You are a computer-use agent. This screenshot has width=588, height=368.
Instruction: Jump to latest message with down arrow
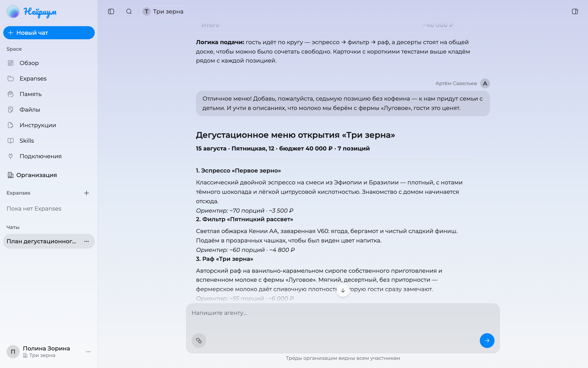343,290
